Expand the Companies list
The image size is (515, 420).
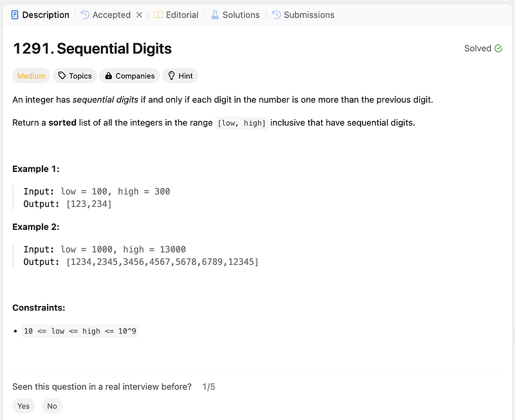[x=129, y=75]
